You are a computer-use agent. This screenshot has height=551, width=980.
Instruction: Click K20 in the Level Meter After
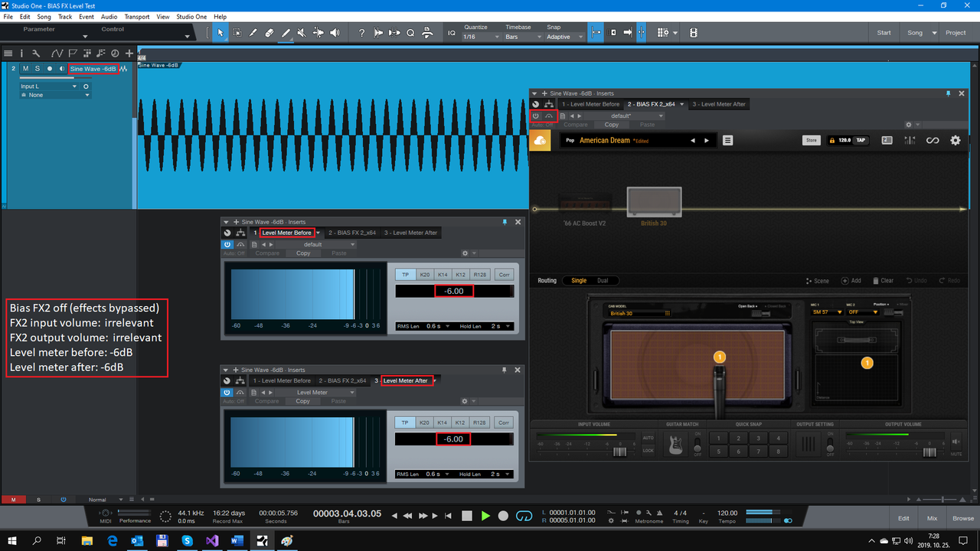click(x=424, y=422)
